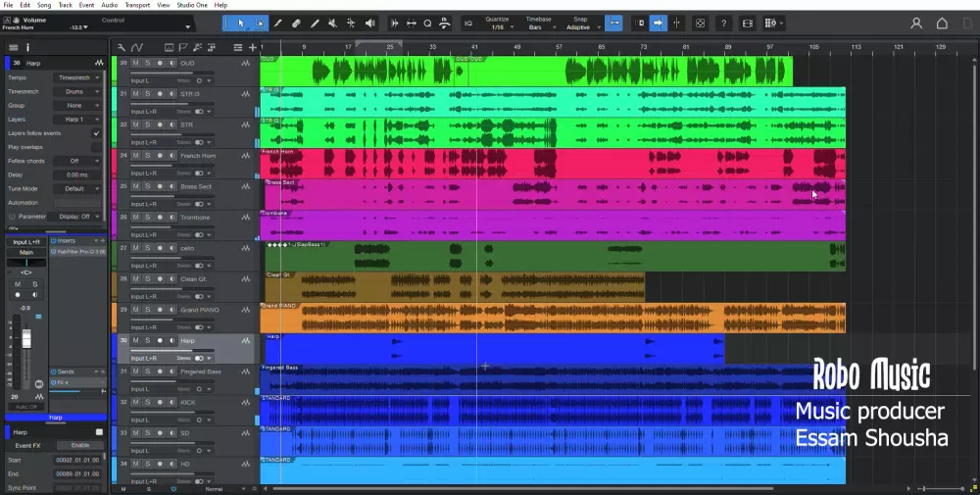Click bar 49 on timeline ruler
Screen dimensions: 980x495
[x=516, y=47]
